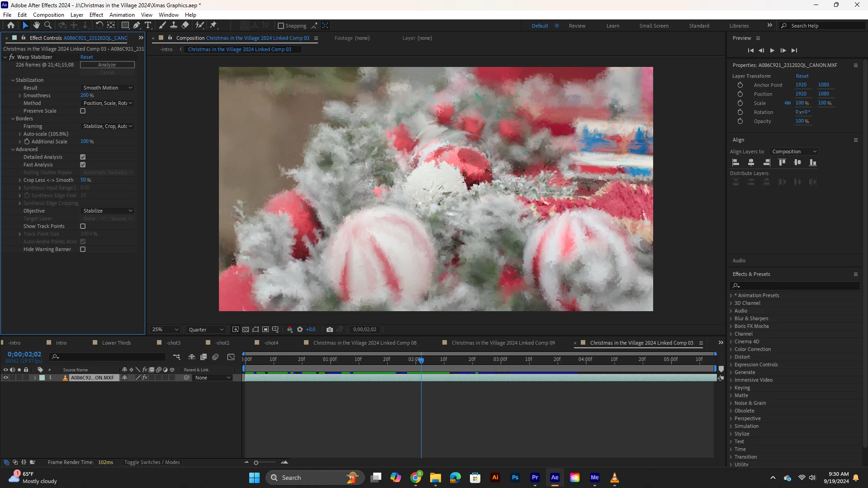Open 25% magnification dropdown
This screenshot has width=868, height=488.
165,330
